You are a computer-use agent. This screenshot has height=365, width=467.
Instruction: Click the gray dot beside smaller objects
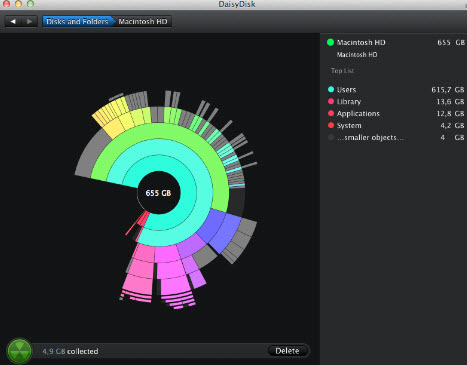(331, 137)
